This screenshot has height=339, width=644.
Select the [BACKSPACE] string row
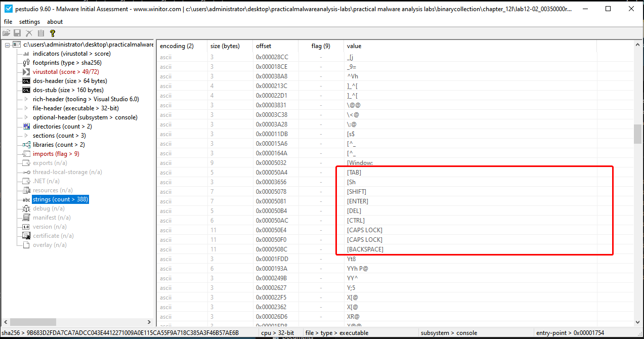365,249
